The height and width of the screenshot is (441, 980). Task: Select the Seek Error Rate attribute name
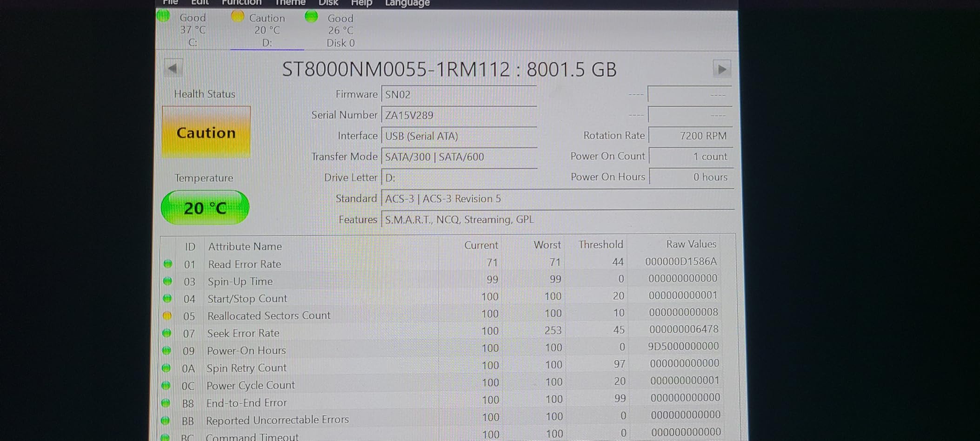(x=243, y=333)
